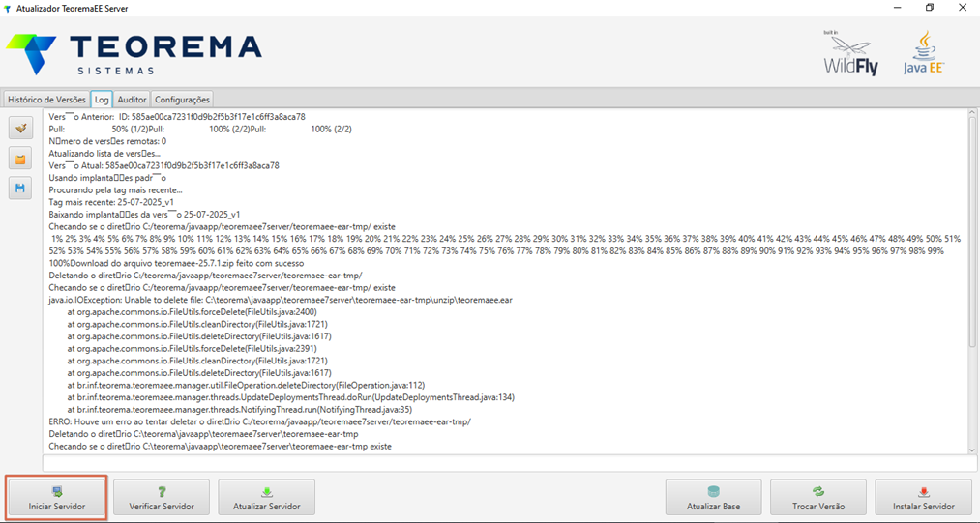Click the NotifyingThread.run stack trace line

[x=239, y=410]
